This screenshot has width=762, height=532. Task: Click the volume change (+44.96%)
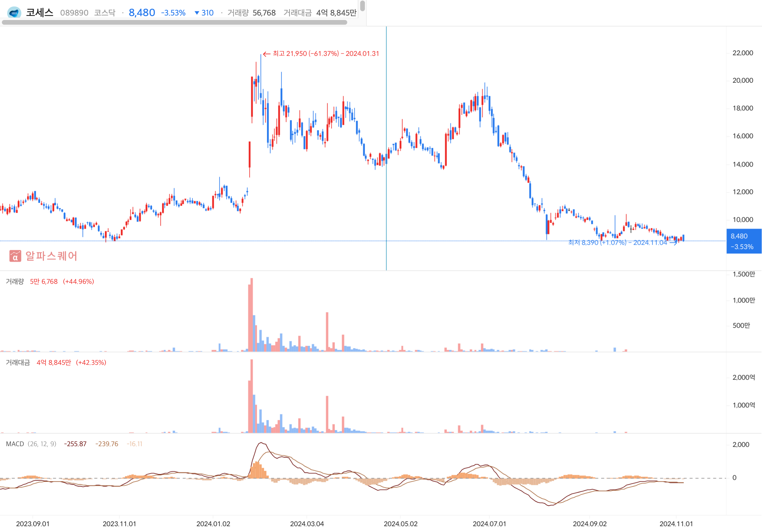78,281
